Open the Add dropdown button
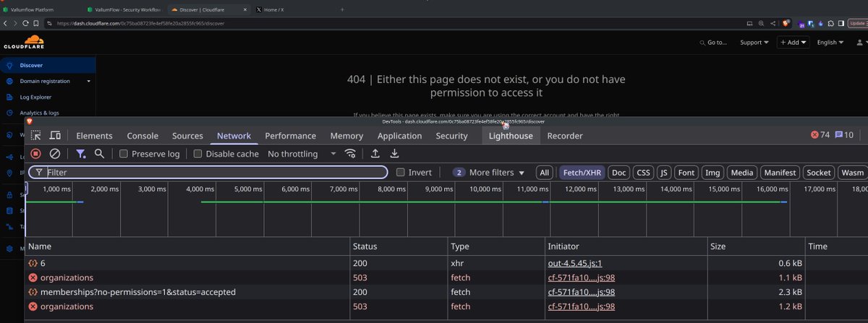Viewport: 868px width, 323px height. (792, 43)
